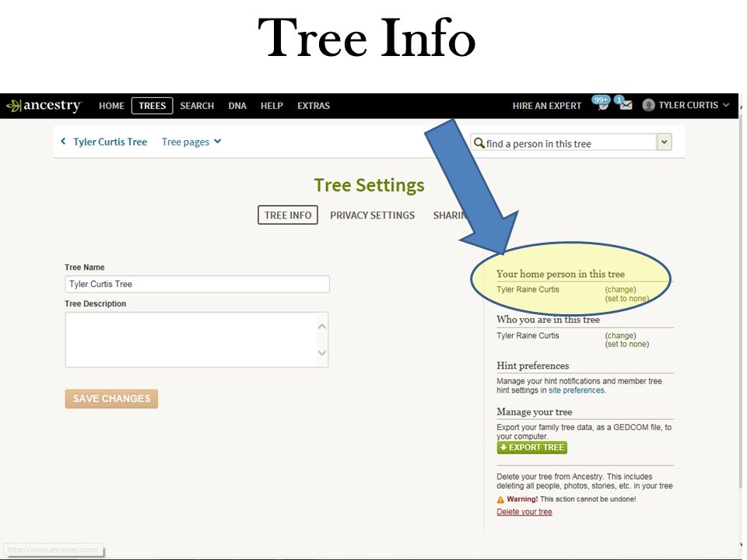Click warning triangle icon near delete notice

[500, 499]
